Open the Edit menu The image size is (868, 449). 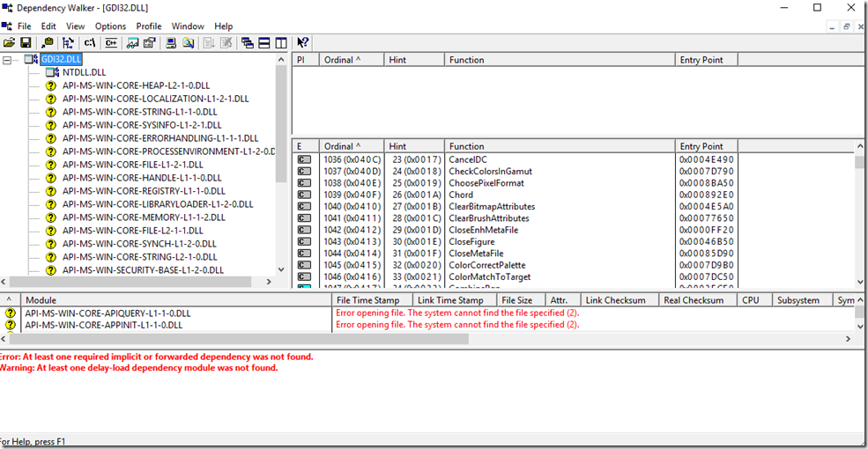coord(48,26)
